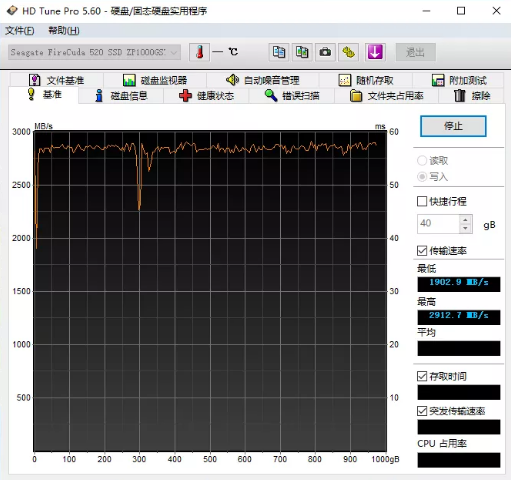The height and width of the screenshot is (480, 511).
Task: Disable the 突发传输速率 checkbox
Action: [422, 411]
